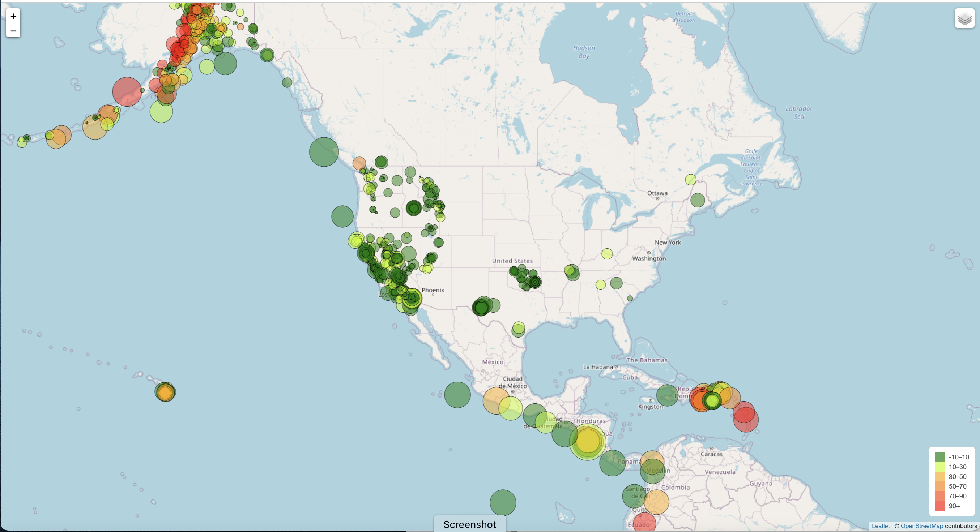Open the Leaflet attribution link

[881, 526]
